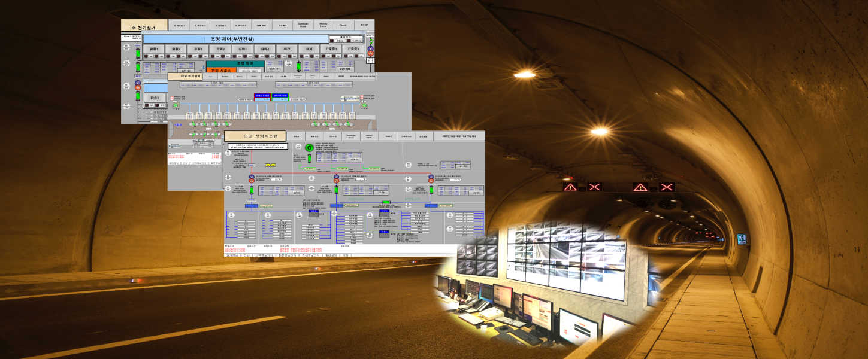Switch 가로등1 ON in lighting control

[x=327, y=57]
